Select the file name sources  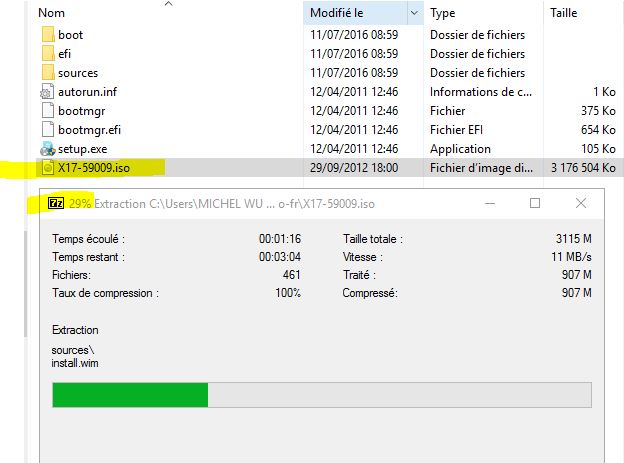(78, 73)
